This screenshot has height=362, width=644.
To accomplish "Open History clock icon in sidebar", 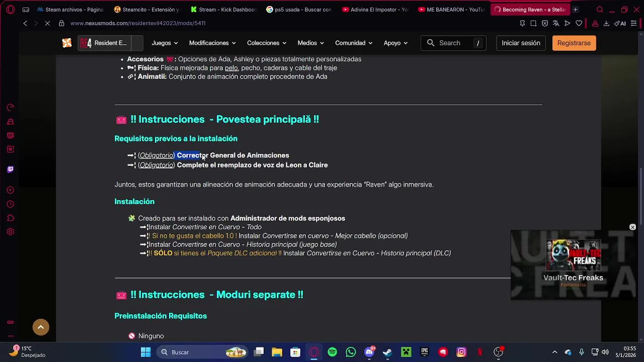I will click(11, 204).
